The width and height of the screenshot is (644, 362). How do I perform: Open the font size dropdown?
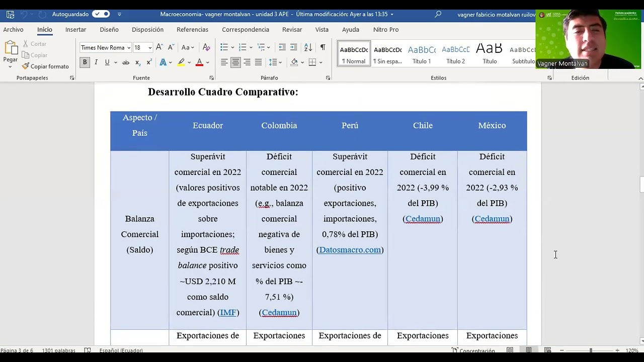tap(150, 48)
